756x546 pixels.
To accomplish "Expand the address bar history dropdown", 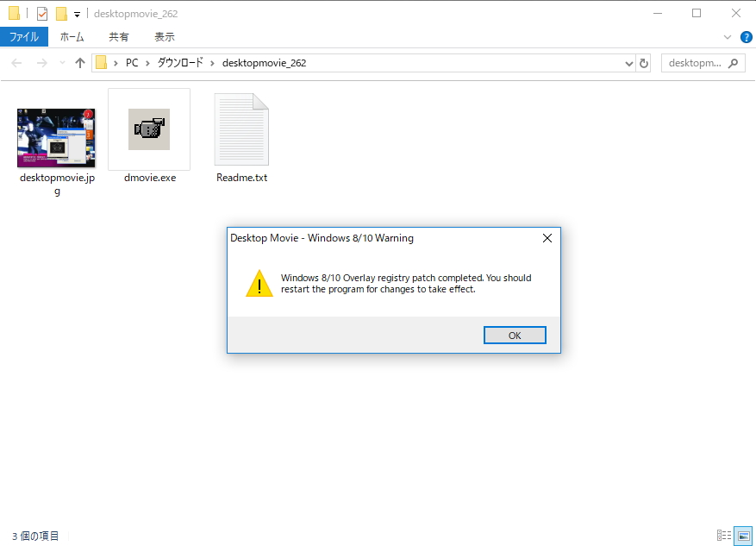I will click(628, 63).
